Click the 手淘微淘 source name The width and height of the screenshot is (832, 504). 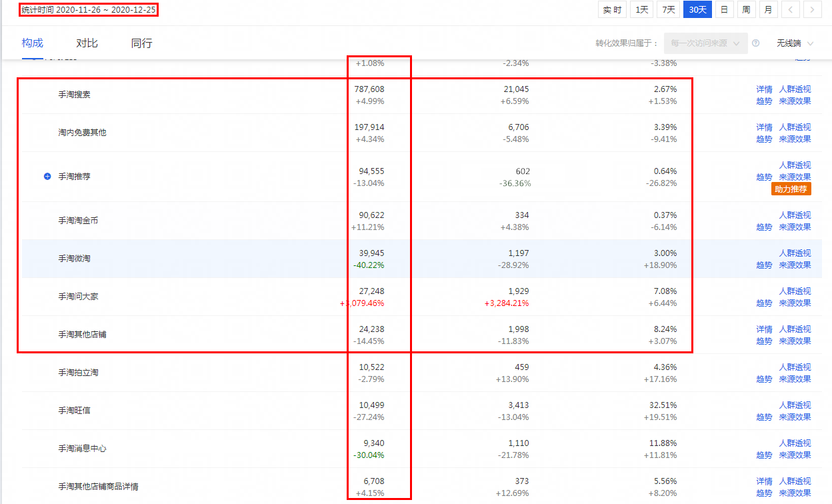click(x=74, y=259)
